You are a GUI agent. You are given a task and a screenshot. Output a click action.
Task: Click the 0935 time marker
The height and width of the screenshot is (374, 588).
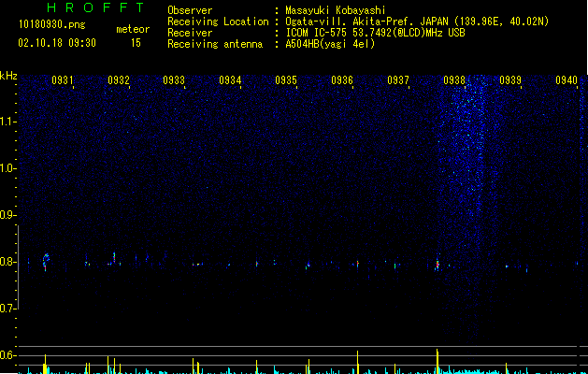(x=286, y=80)
